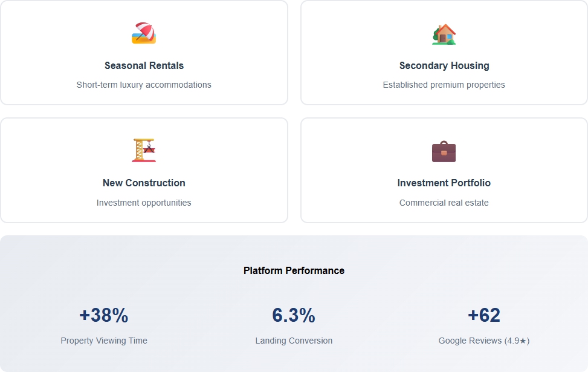
Task: Click the Google Reviews (4.9★) label
Action: click(x=484, y=341)
